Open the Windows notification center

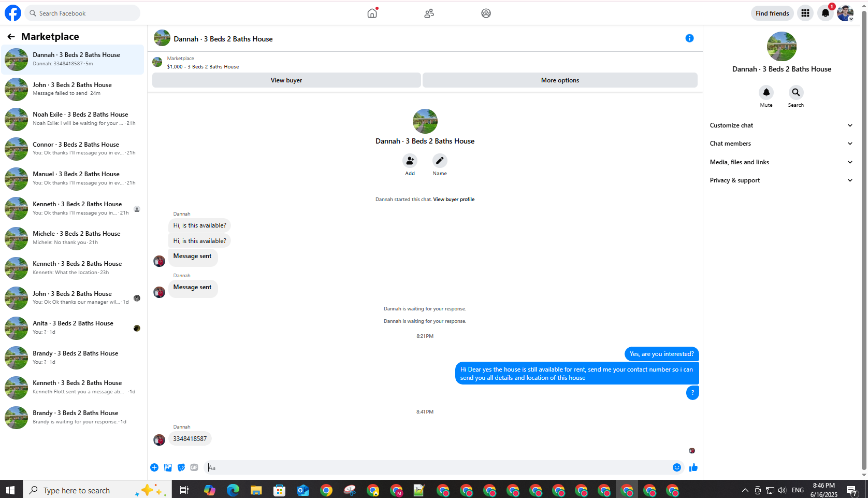[852, 490]
